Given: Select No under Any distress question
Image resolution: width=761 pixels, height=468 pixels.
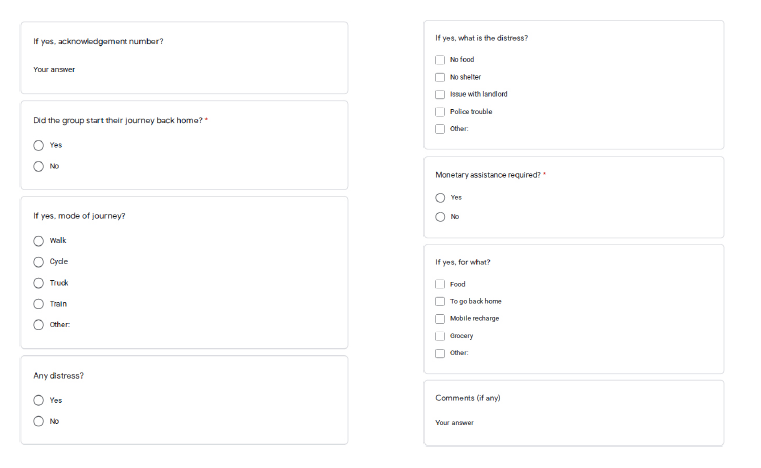Looking at the screenshot, I should [x=39, y=421].
